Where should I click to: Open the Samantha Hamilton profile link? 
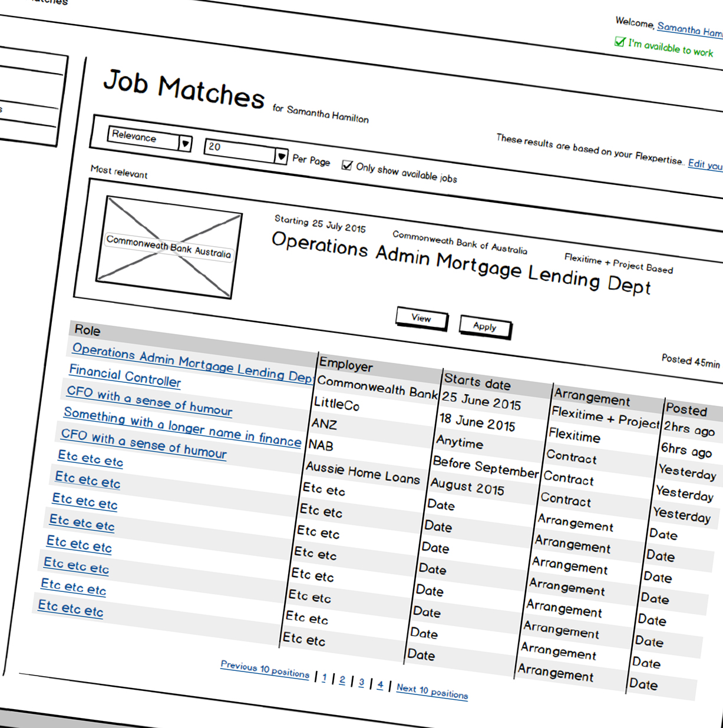point(689,29)
